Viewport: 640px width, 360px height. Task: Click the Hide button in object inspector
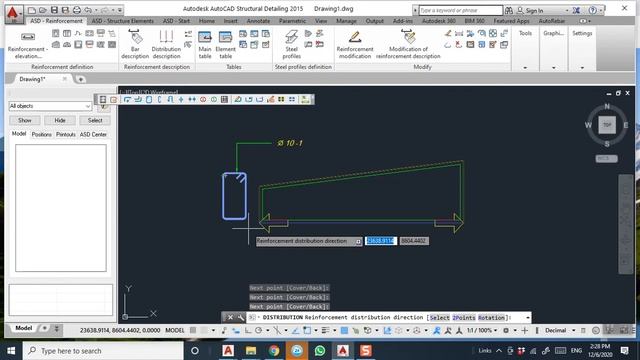point(60,120)
